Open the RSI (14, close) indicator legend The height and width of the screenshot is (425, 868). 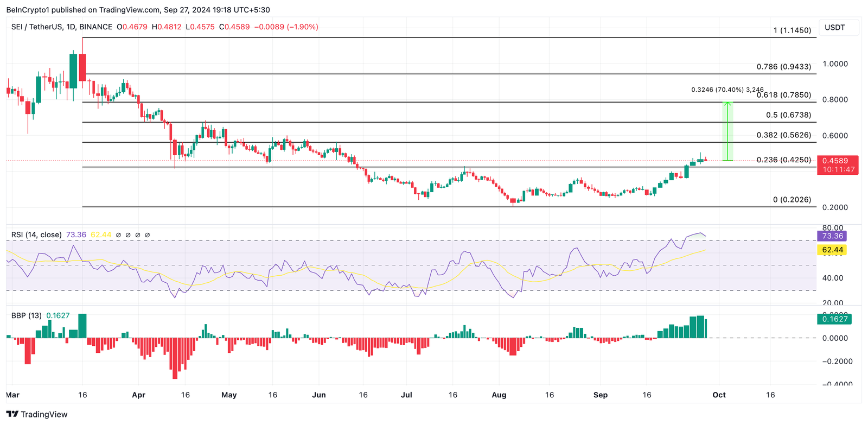click(36, 234)
